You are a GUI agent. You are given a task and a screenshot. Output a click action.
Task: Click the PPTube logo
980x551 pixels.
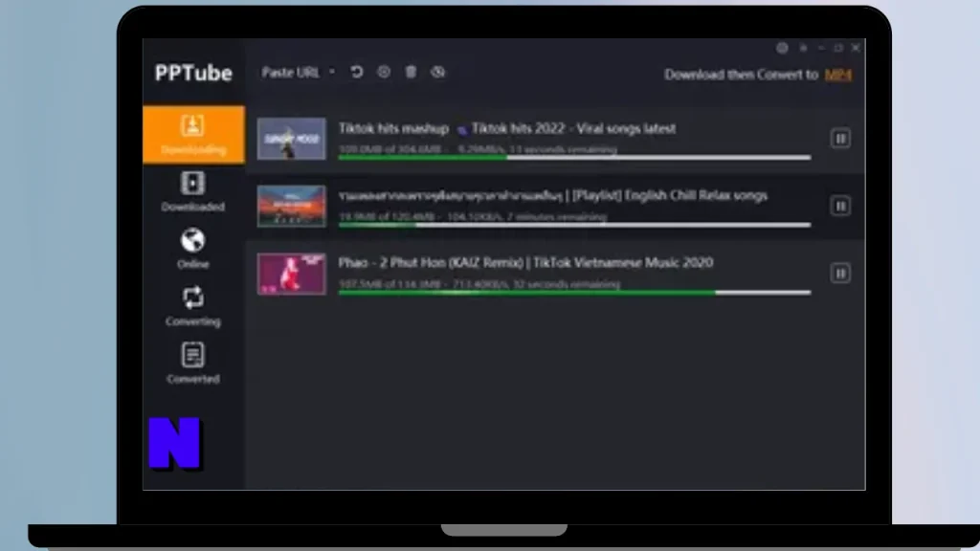click(x=193, y=73)
